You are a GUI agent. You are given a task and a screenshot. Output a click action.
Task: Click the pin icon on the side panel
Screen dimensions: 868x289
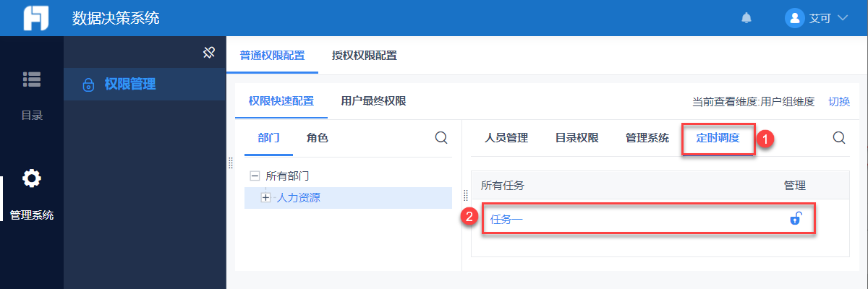(209, 53)
